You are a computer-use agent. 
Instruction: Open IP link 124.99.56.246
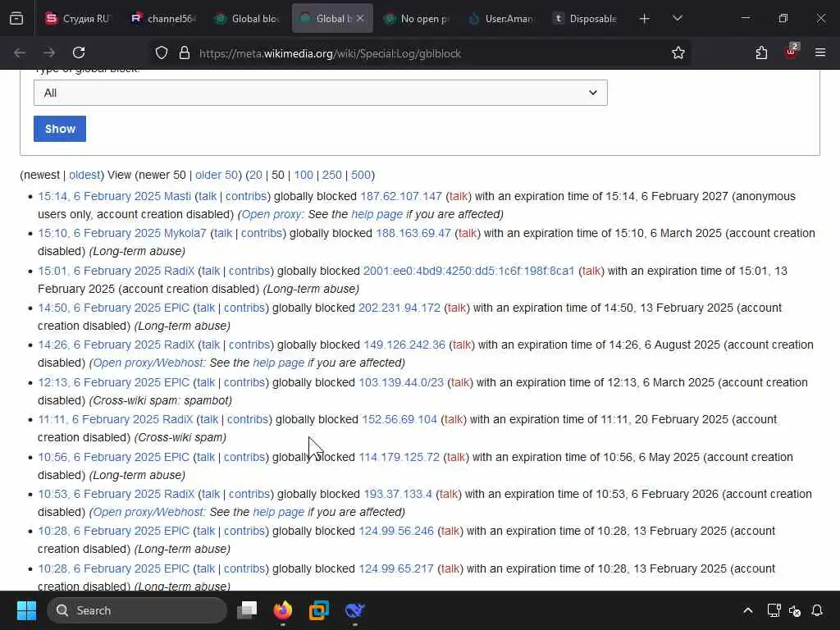(396, 532)
